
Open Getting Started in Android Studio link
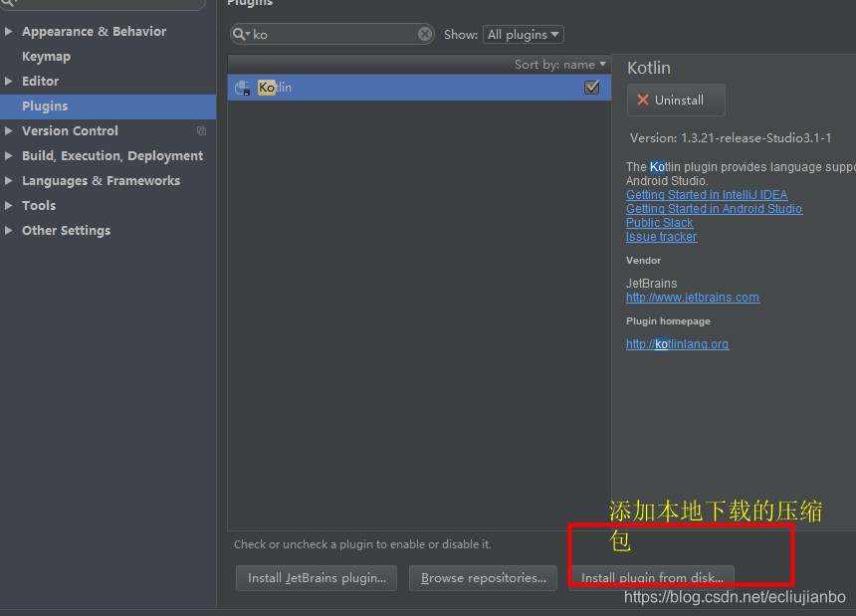[714, 208]
